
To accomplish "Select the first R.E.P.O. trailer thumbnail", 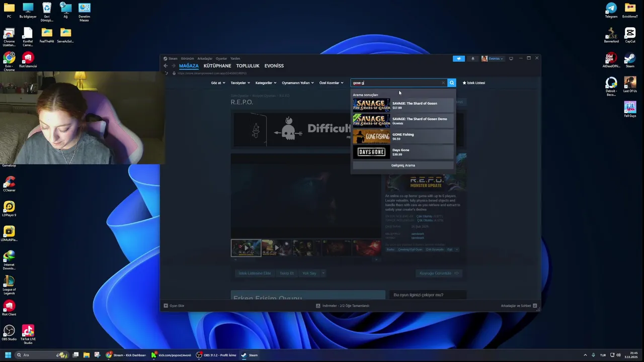I will (246, 248).
